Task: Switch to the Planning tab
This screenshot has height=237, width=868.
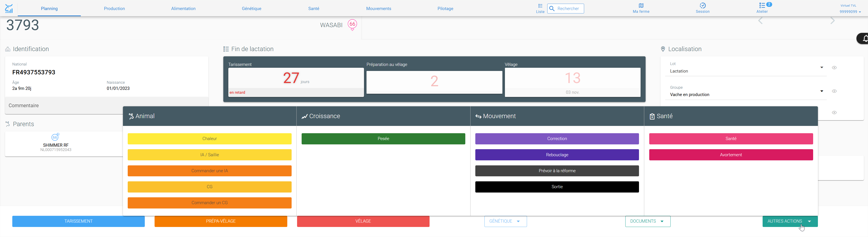Action: (x=49, y=8)
